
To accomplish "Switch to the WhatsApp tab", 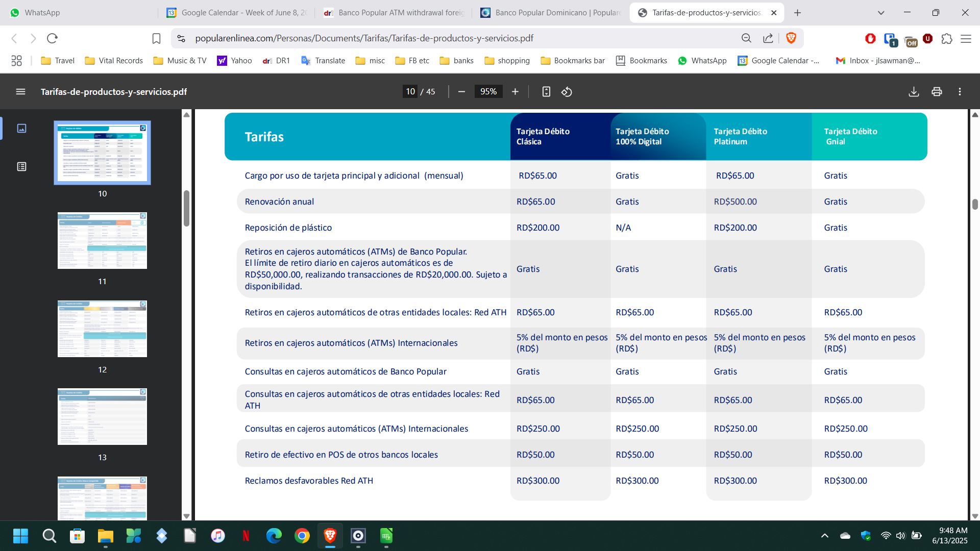I will click(x=79, y=13).
